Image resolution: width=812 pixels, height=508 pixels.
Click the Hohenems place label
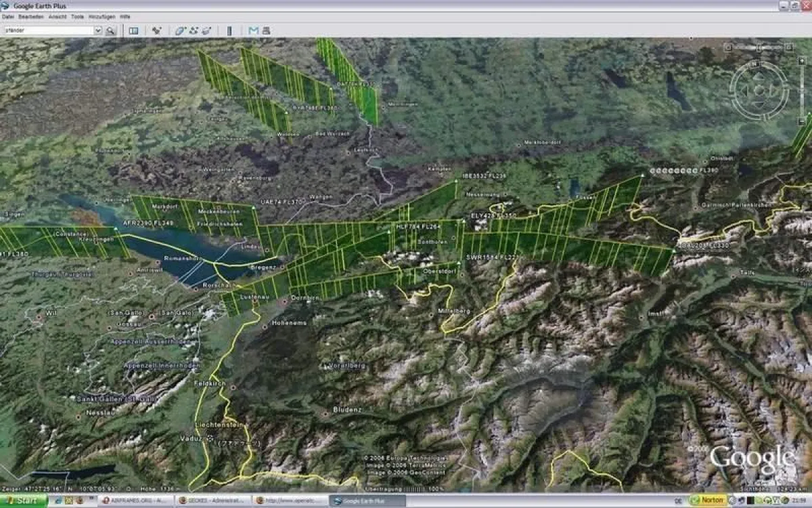click(x=289, y=323)
